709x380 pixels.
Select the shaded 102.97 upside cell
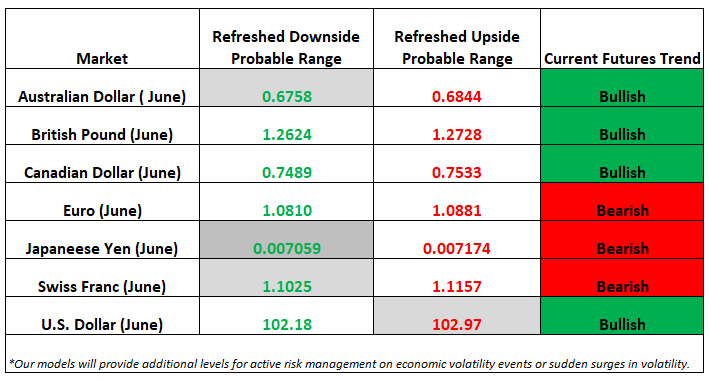(x=457, y=316)
